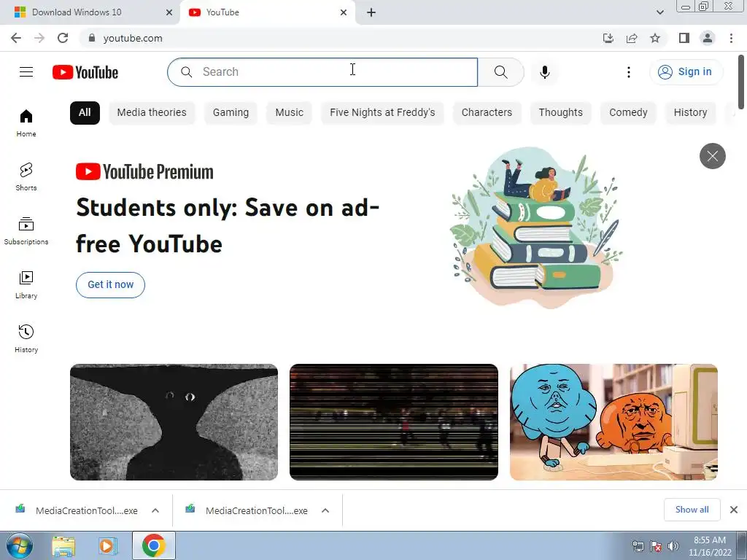Open Windows Start menu
Viewport: 747px width, 560px height.
(x=20, y=545)
